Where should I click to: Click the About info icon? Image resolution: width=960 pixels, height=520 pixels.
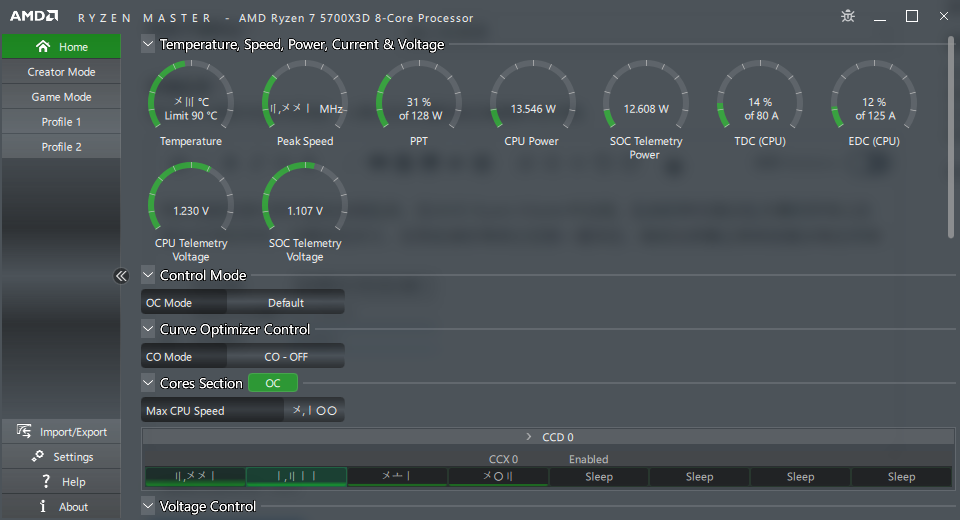pos(43,507)
